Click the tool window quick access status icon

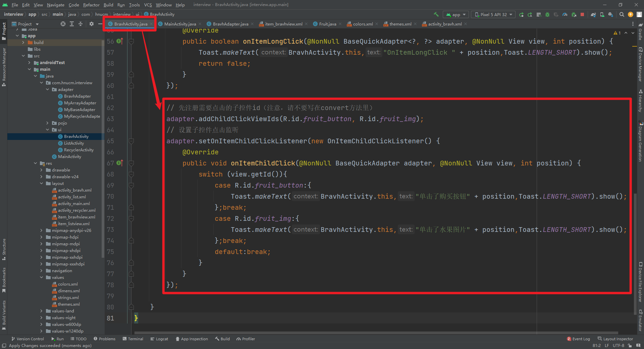pyautogui.click(x=4, y=346)
